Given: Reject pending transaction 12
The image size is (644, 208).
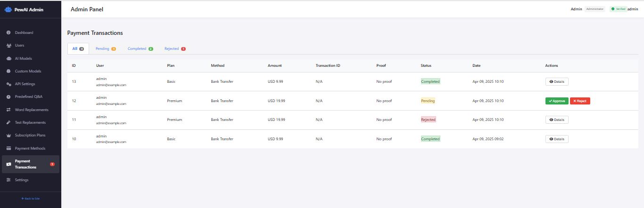Looking at the screenshot, I should (x=580, y=101).
